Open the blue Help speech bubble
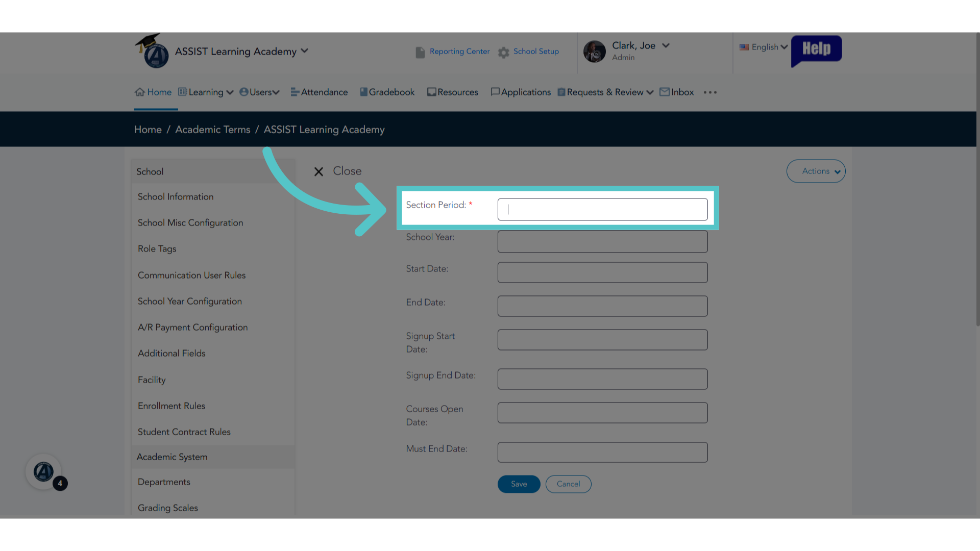The image size is (980, 551). [816, 50]
